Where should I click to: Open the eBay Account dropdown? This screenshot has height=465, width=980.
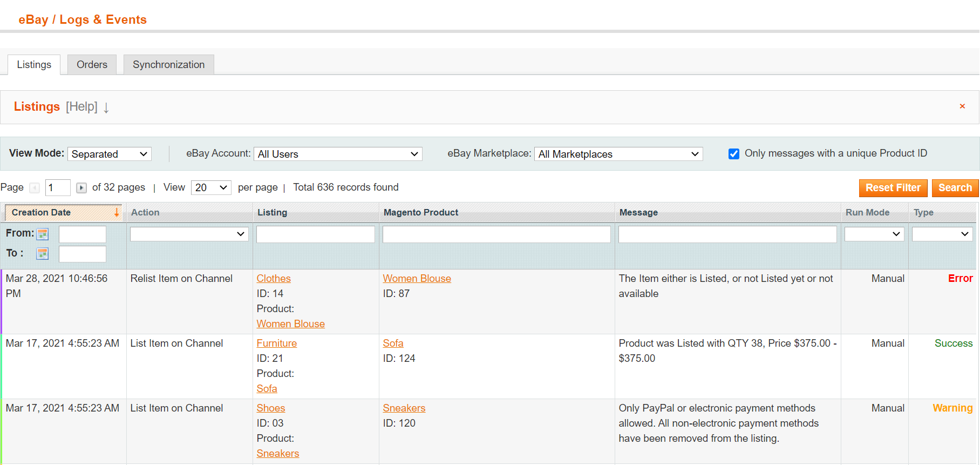[x=338, y=154]
